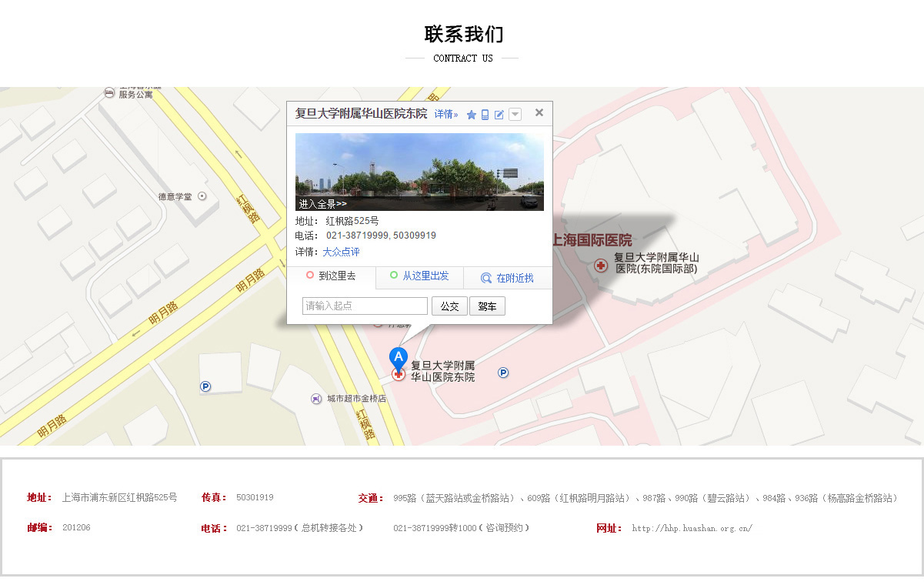
Task: Click the 联系我们 page heading
Action: pyautogui.click(x=464, y=34)
